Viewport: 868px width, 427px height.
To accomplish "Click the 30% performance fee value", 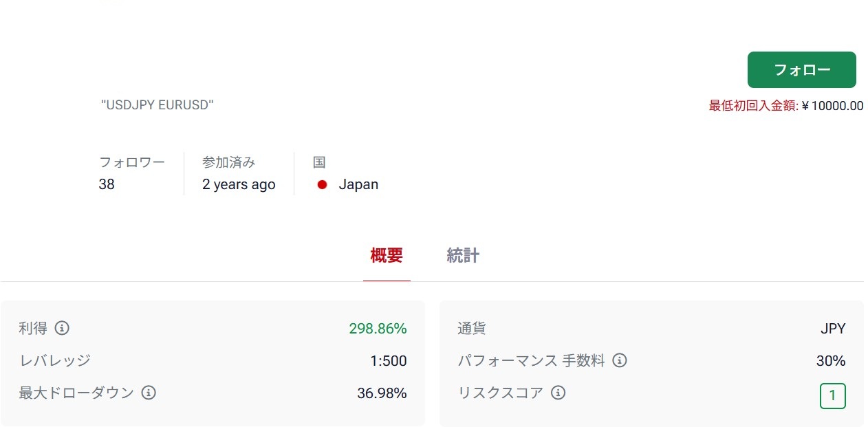I will 831,361.
